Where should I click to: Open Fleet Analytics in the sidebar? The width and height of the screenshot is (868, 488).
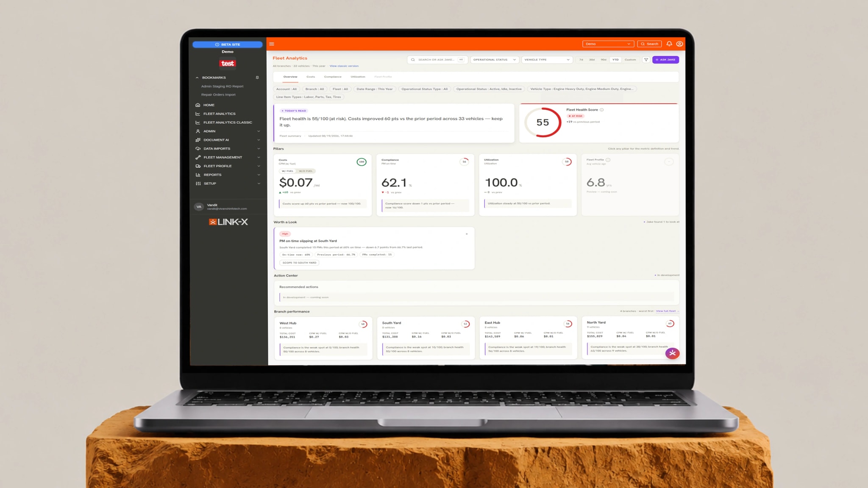click(x=219, y=114)
